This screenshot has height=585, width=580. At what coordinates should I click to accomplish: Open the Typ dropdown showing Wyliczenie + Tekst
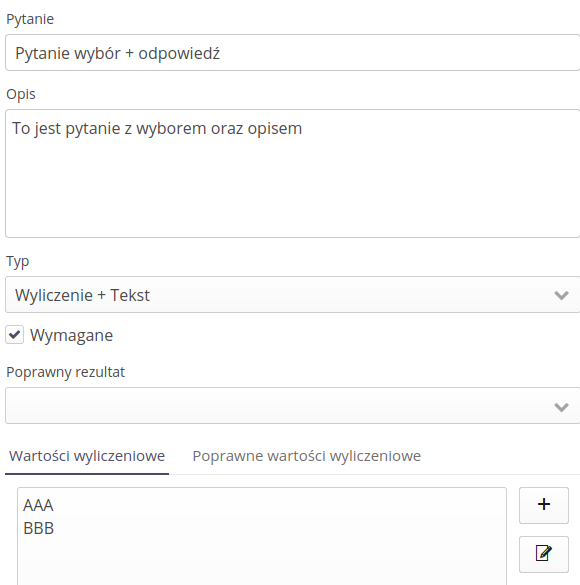tap(292, 295)
